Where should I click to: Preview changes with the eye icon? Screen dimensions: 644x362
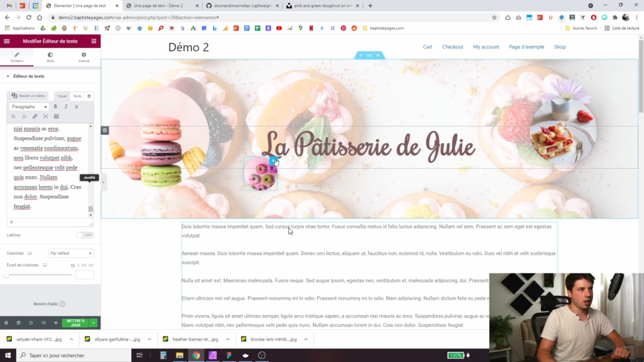click(56, 323)
